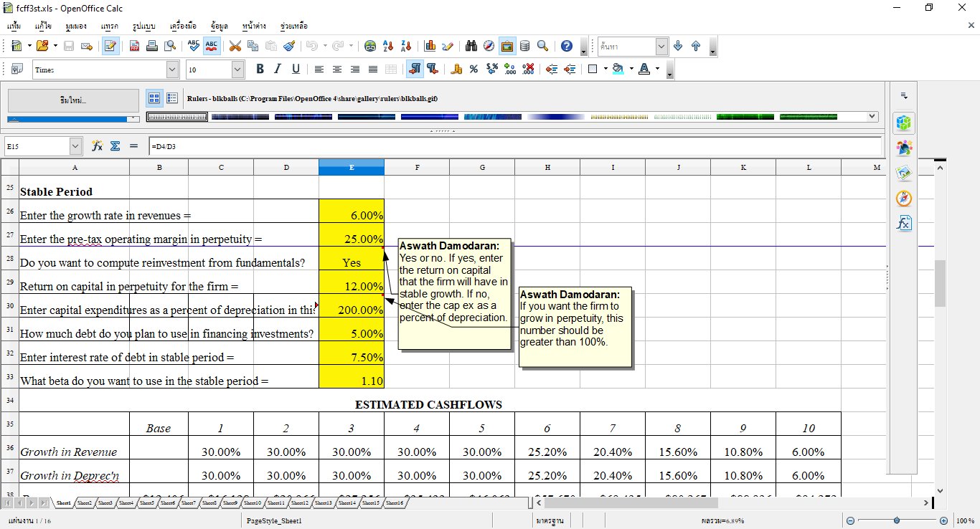Center cell text horizontally
Viewport: 980px width, 529px height.
(x=337, y=69)
